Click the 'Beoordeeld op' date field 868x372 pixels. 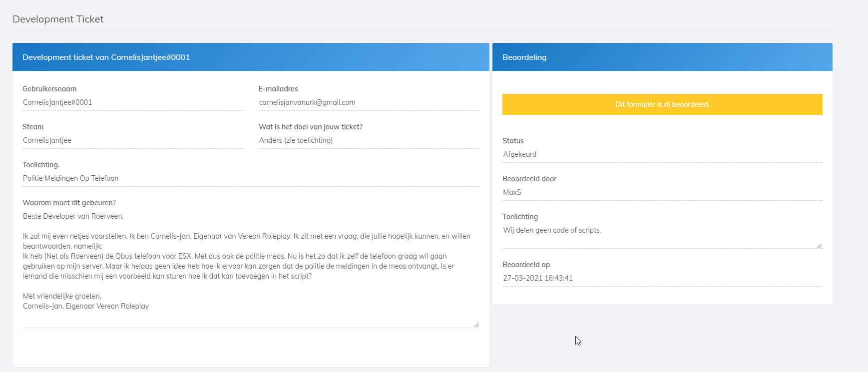662,278
